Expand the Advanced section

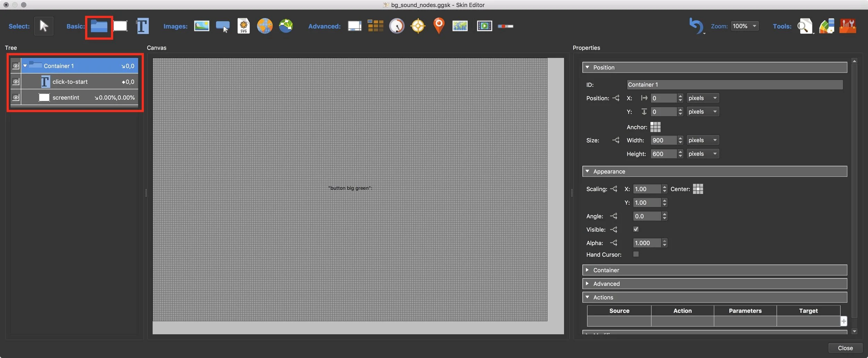[587, 283]
